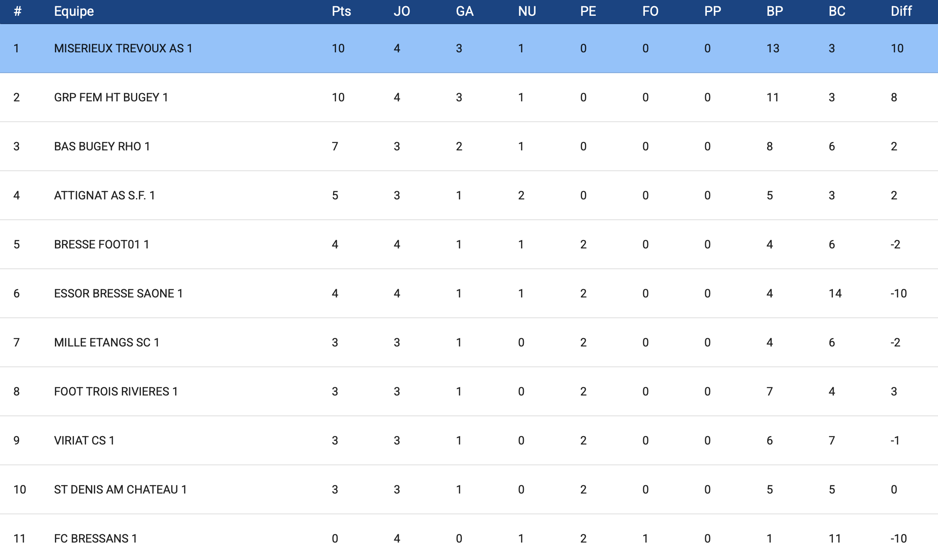Open the MISERIEUX TREVOUX AS 1 team
938x560 pixels.
pyautogui.click(x=123, y=49)
